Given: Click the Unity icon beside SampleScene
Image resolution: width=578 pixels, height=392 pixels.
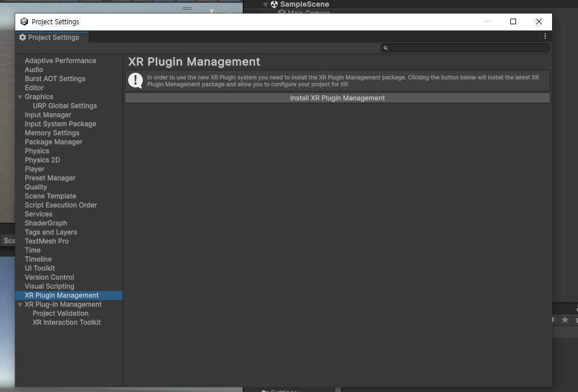Looking at the screenshot, I should 274,5.
